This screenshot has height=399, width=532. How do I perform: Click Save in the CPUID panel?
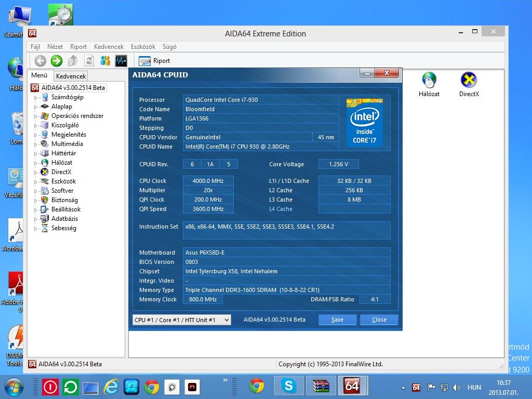coord(337,320)
